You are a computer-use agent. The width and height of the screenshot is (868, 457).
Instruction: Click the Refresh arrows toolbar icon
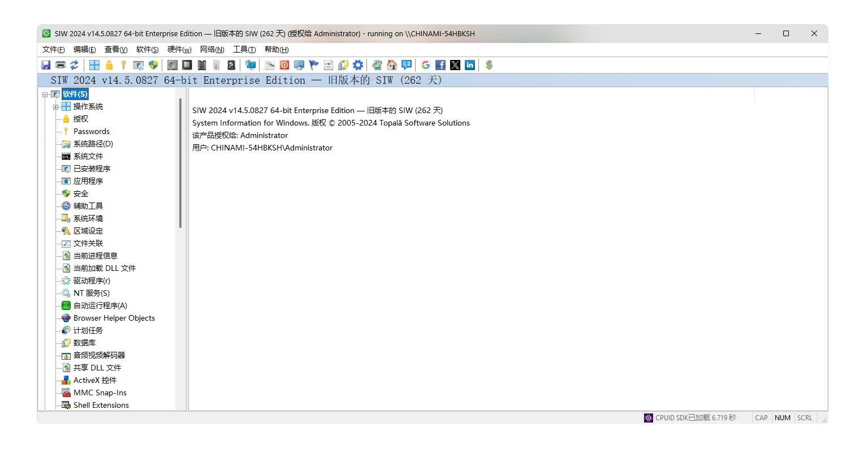tap(74, 65)
